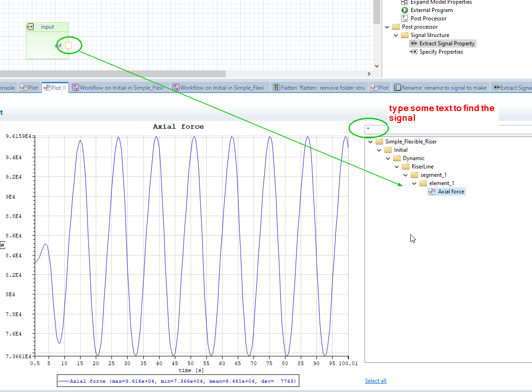Image resolution: width=532 pixels, height=392 pixels.
Task: Close the active Plot tab
Action: 64,88
